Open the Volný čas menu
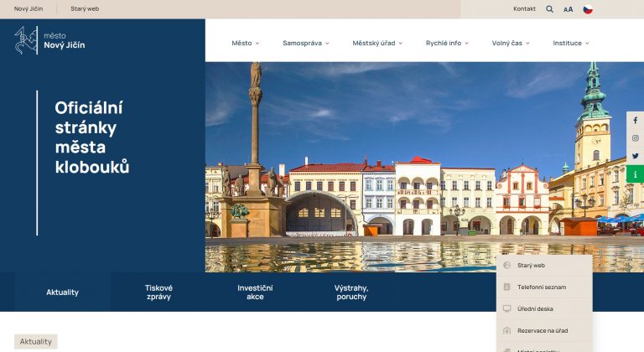This screenshot has height=352, width=644. (507, 43)
